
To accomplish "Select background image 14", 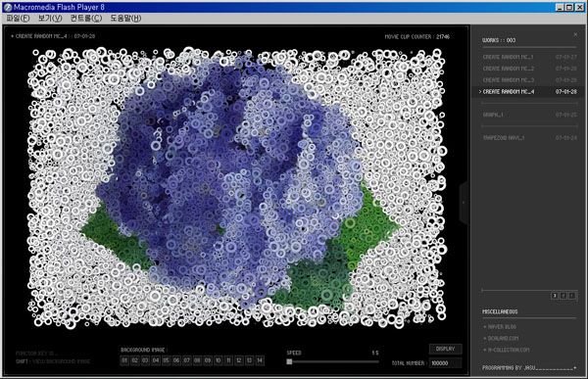I will tap(260, 360).
